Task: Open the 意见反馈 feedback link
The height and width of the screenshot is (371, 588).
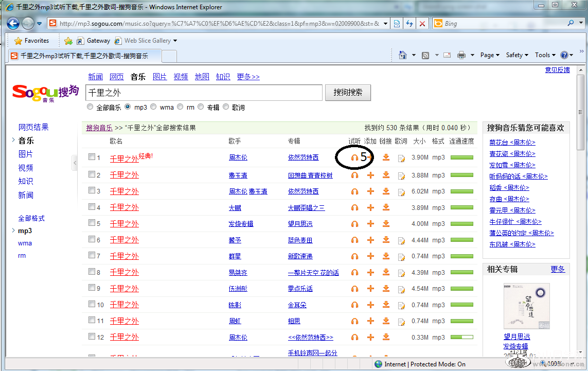Action: point(557,70)
